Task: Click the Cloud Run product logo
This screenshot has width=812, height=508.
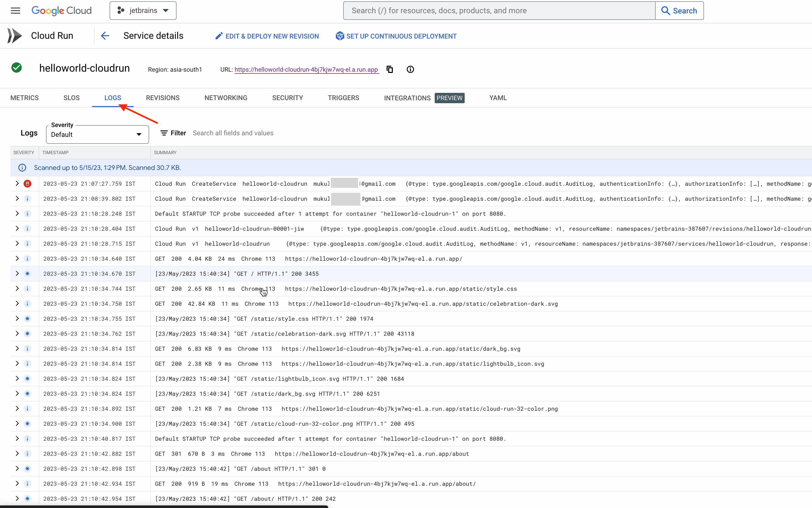Action: pyautogui.click(x=15, y=36)
